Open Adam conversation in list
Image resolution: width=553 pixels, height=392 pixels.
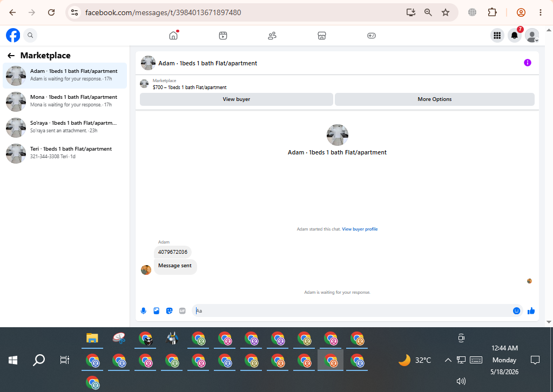coord(65,76)
